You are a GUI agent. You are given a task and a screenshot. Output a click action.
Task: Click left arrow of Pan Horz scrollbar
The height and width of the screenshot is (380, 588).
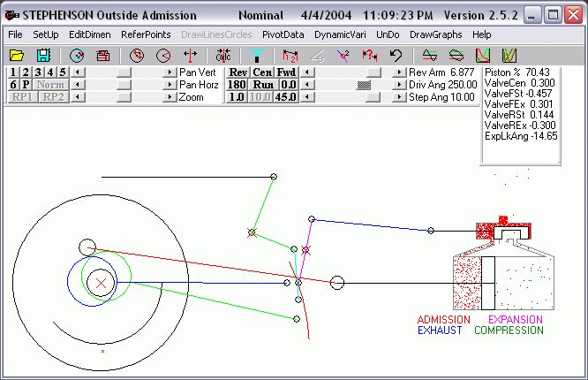[x=78, y=85]
